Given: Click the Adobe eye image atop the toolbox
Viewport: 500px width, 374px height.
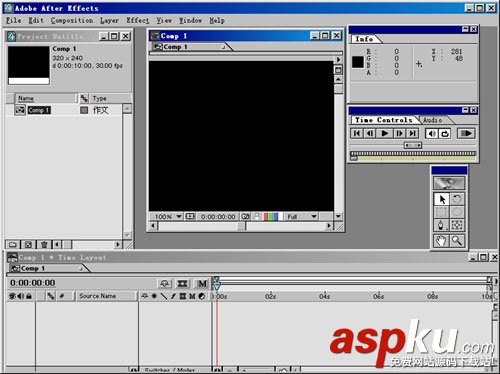Looking at the screenshot, I should coord(449,183).
